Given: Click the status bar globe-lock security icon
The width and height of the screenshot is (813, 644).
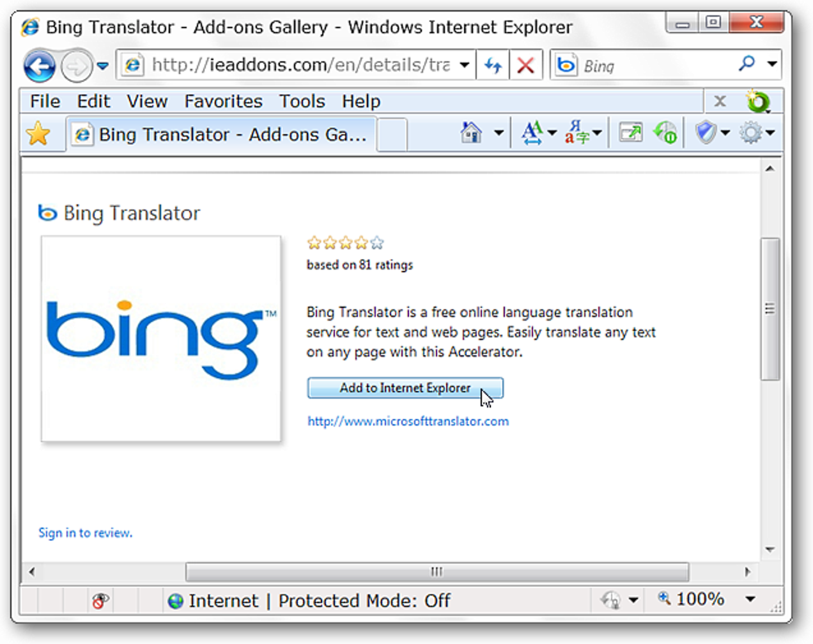Looking at the screenshot, I should tap(610, 600).
